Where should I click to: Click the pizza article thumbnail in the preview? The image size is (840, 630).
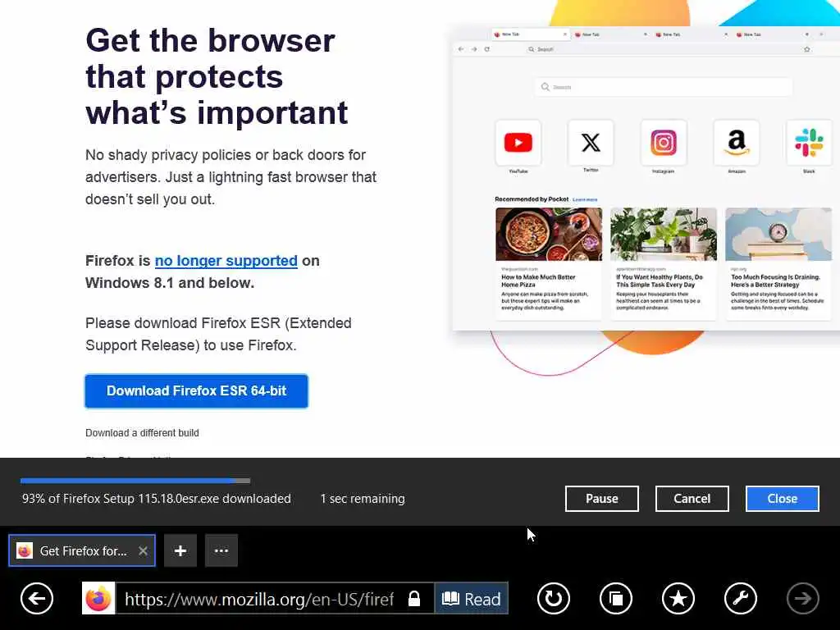(549, 234)
